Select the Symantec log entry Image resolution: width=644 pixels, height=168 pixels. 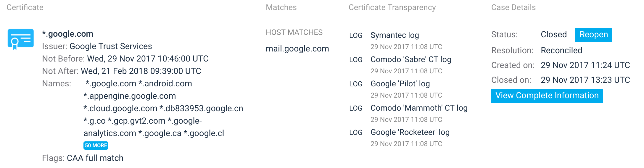[x=395, y=35]
